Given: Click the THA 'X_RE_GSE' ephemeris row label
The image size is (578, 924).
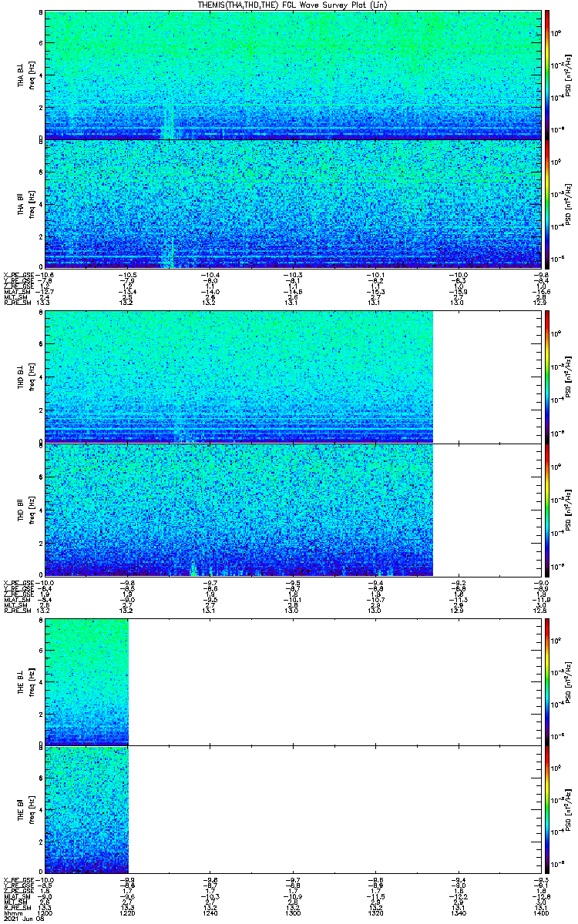Looking at the screenshot, I should (18, 275).
